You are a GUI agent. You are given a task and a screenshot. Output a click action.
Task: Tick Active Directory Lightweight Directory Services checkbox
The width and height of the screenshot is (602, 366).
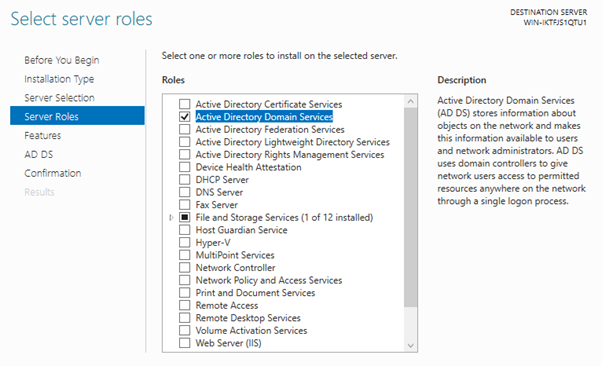[185, 142]
